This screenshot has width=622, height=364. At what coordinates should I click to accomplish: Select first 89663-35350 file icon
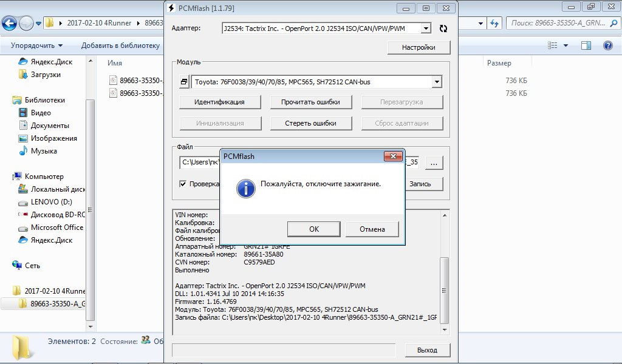113,81
